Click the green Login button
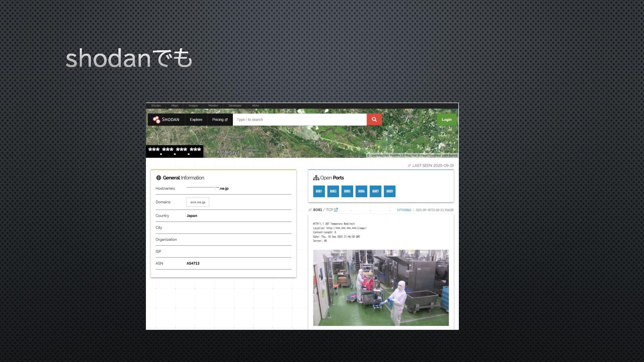 tap(446, 120)
